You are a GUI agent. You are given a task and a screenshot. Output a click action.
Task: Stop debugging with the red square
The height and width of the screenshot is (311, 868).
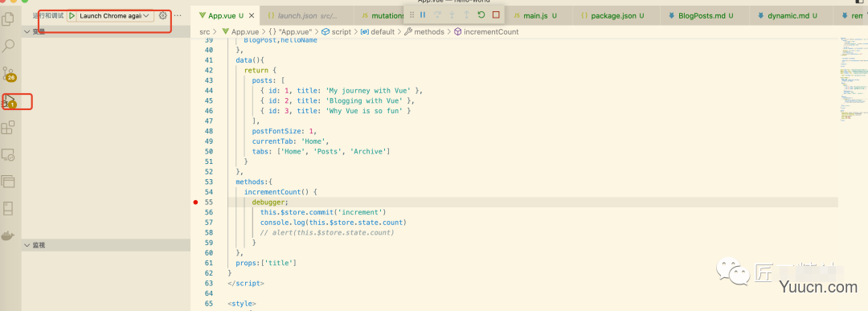click(496, 15)
